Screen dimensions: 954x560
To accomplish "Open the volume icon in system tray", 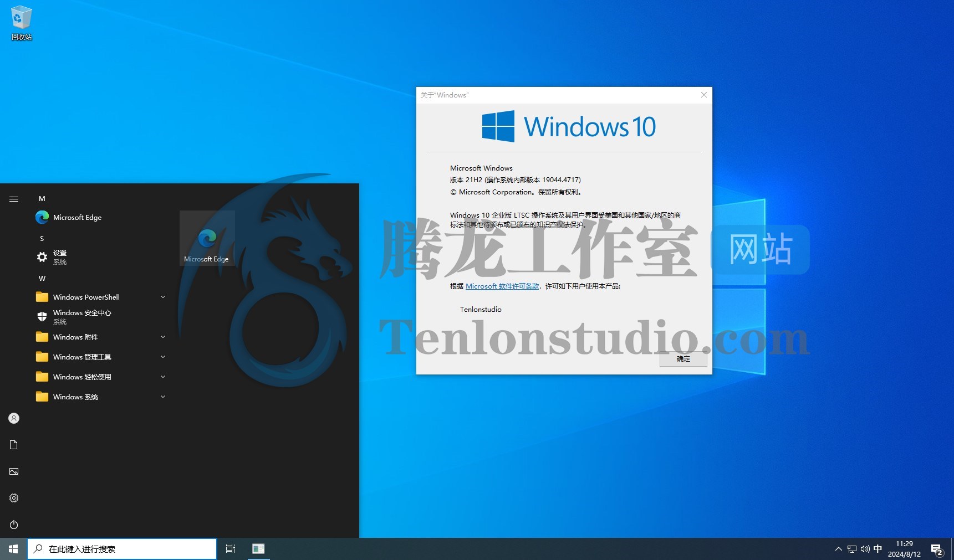I will point(865,549).
